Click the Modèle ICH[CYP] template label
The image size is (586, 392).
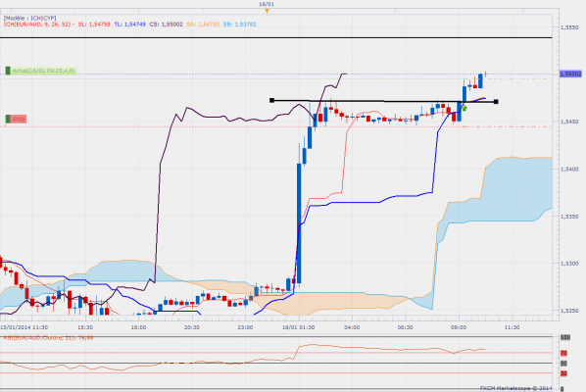pos(30,18)
